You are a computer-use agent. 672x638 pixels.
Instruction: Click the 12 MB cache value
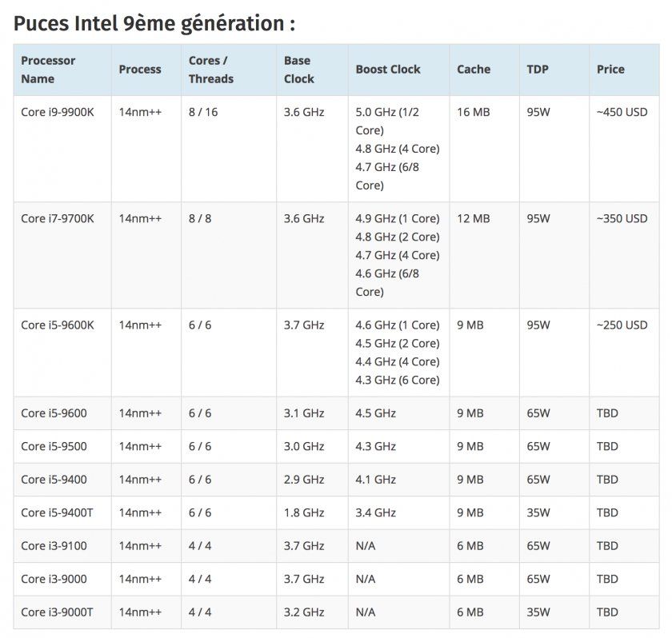[473, 218]
